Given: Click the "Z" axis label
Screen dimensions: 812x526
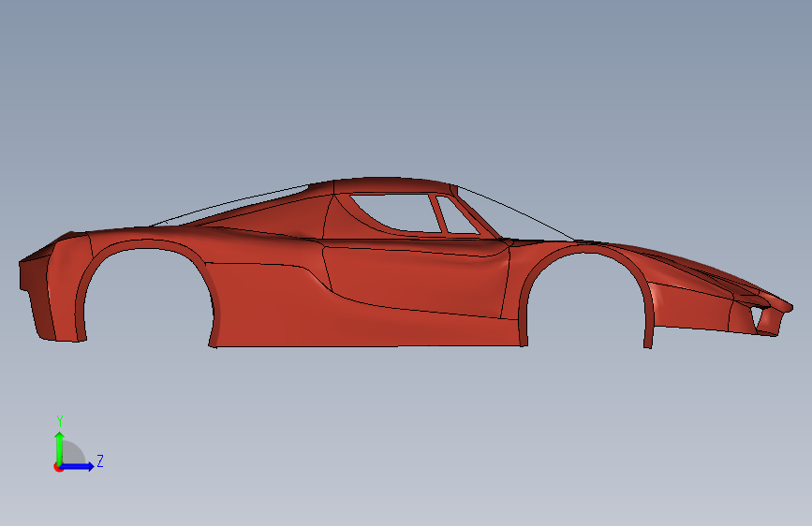Looking at the screenshot, I should click(x=100, y=460).
